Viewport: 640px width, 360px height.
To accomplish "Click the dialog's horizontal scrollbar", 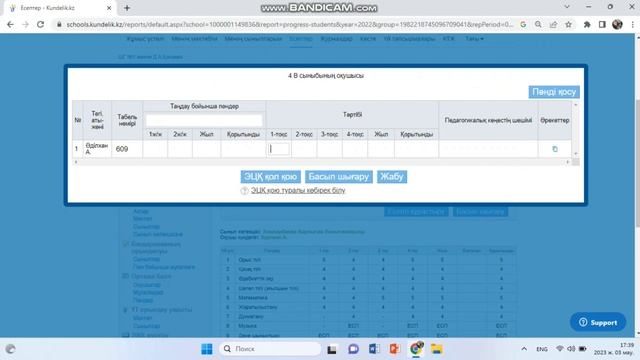I will 322,162.
